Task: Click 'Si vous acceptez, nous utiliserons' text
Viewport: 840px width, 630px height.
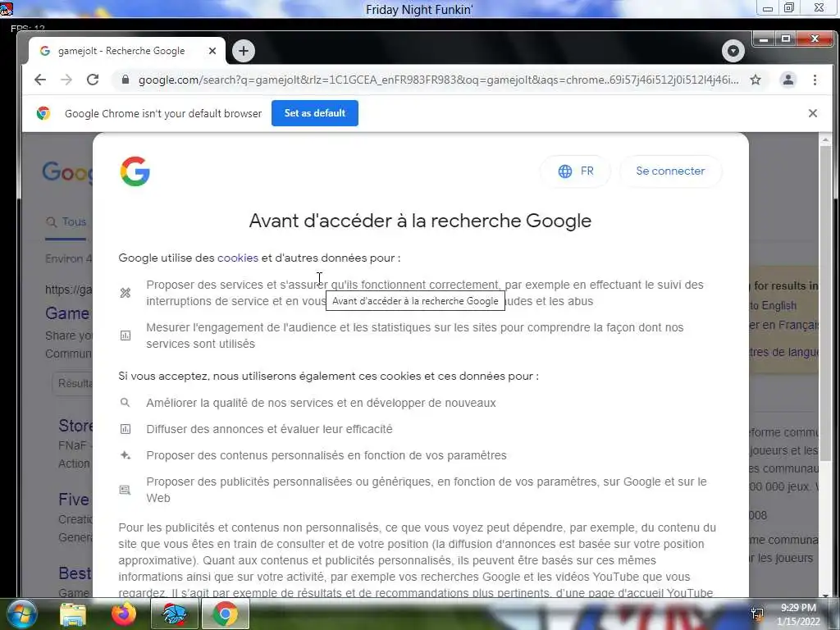Action: click(328, 376)
